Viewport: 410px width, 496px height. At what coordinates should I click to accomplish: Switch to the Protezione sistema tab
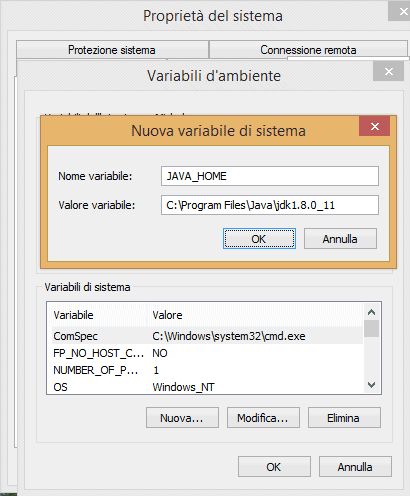click(112, 50)
